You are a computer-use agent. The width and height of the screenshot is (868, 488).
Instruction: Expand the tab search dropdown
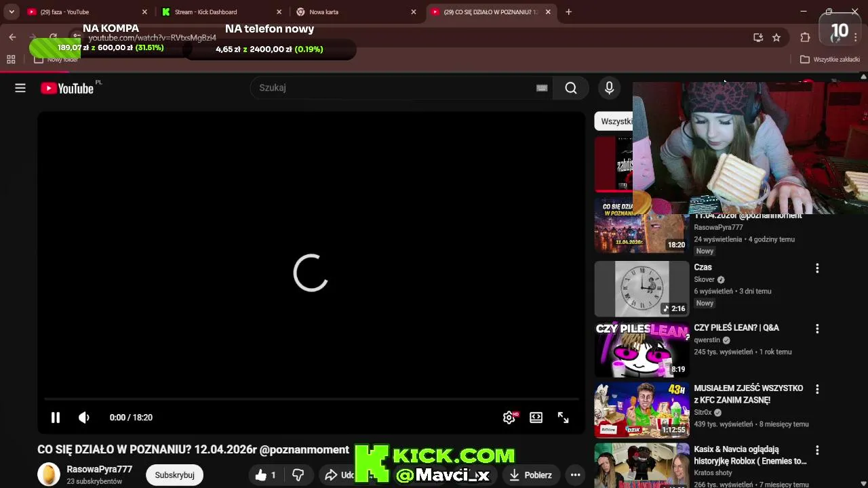click(11, 12)
